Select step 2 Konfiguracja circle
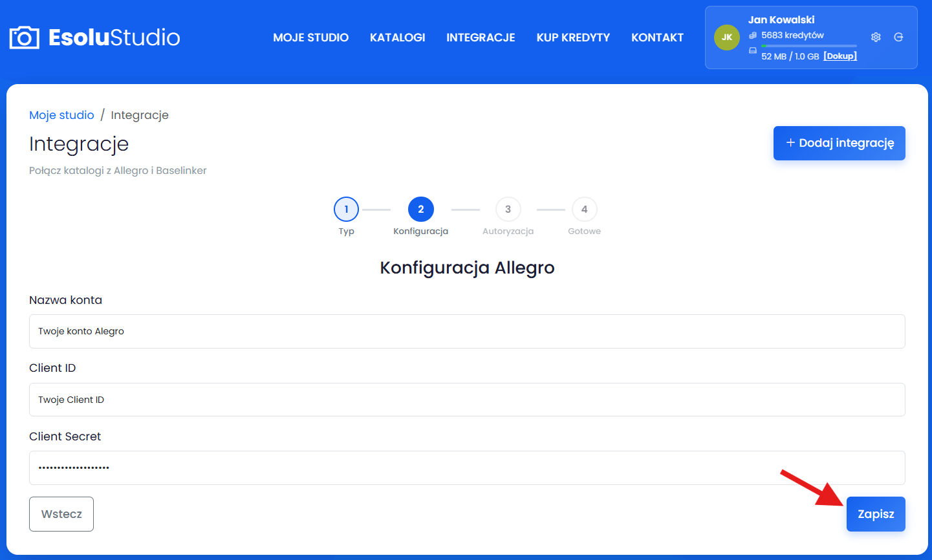Viewport: 932px width, 560px height. click(421, 210)
